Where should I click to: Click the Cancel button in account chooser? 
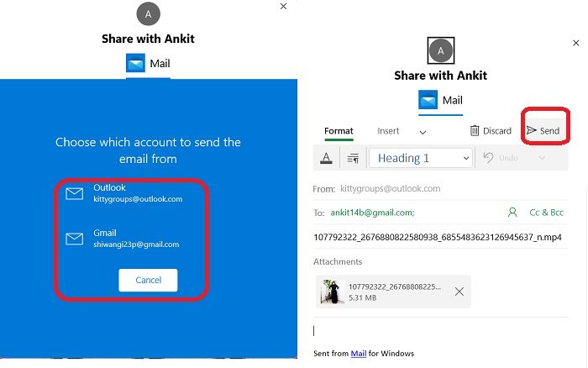(x=148, y=281)
